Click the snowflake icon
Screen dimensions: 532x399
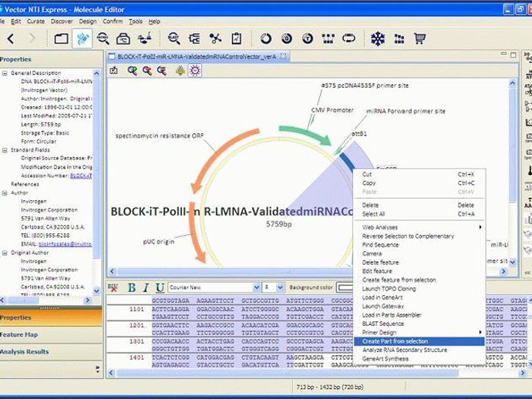click(378, 39)
